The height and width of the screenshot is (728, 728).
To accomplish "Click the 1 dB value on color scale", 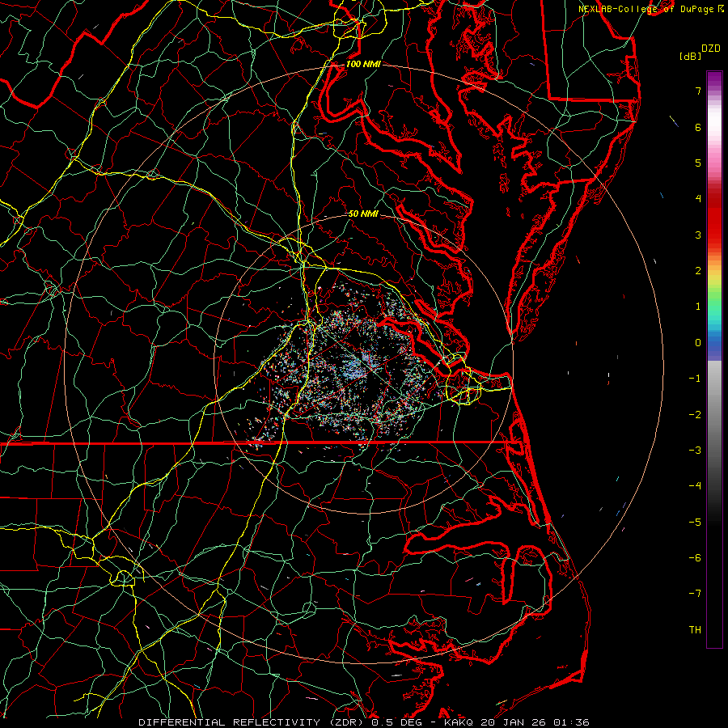I will point(698,307).
